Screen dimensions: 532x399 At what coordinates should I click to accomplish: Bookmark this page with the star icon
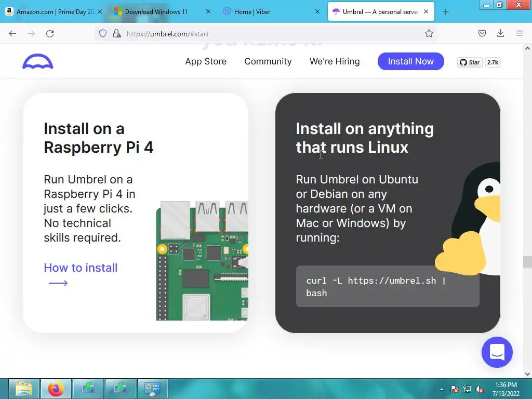click(x=429, y=33)
